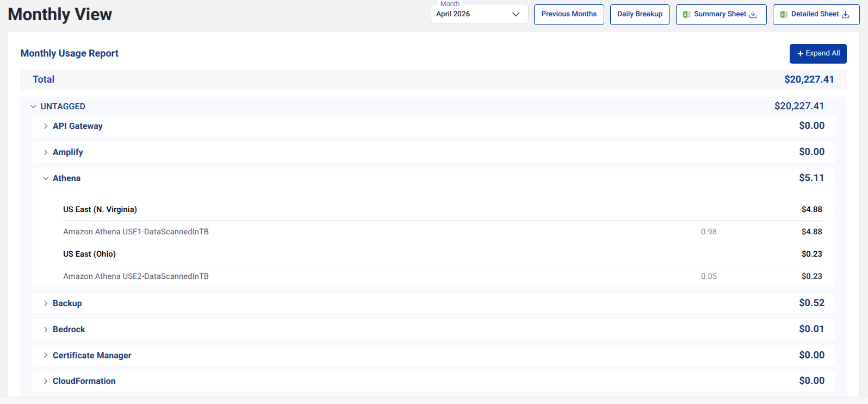
Task: Download the Summary Sheet
Action: tap(721, 15)
